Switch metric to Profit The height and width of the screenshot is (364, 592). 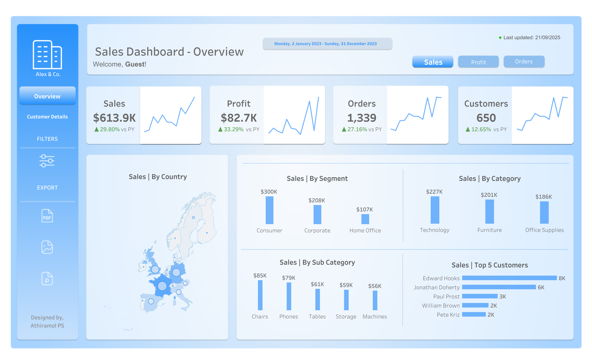pos(478,62)
